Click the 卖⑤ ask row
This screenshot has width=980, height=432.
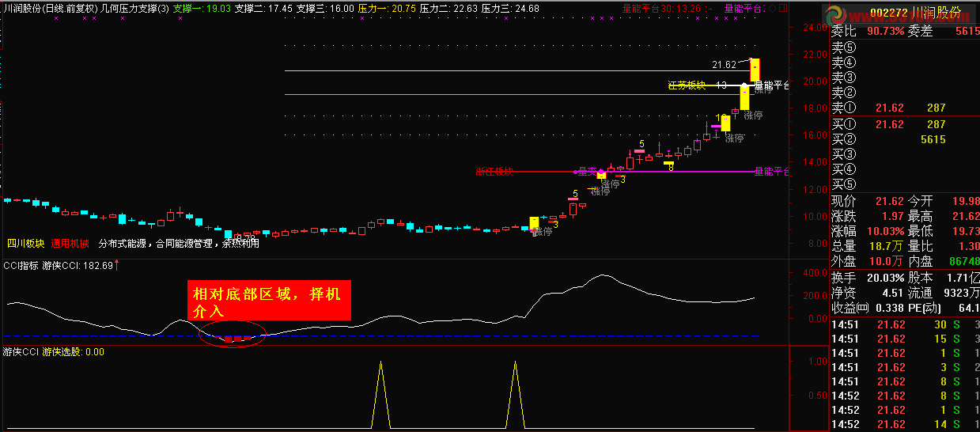(905, 47)
